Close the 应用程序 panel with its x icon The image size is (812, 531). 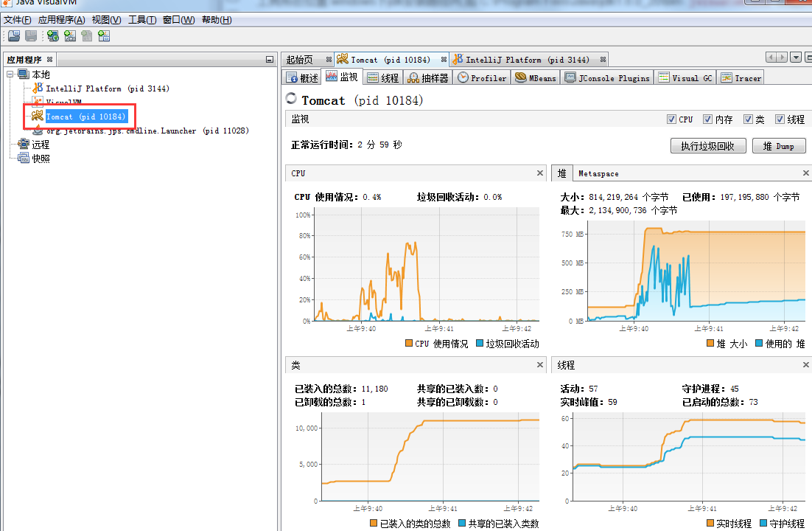49,60
